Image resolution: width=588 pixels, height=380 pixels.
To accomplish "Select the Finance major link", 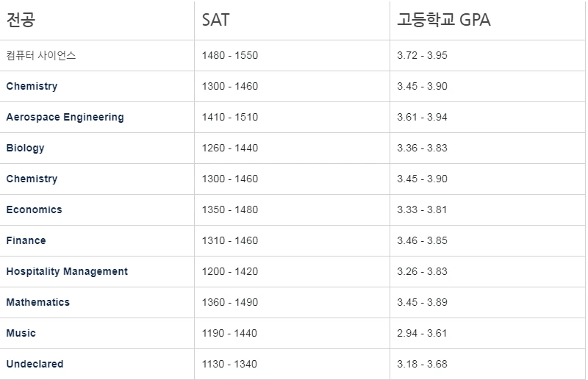I will [x=26, y=240].
